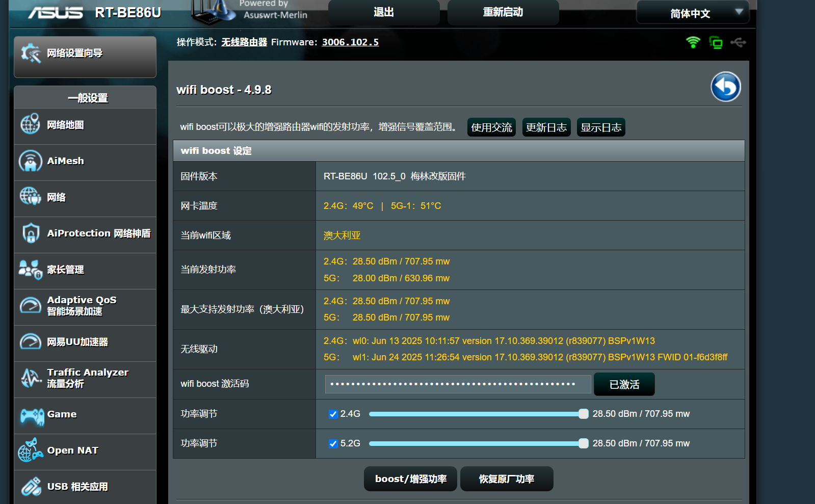Click the 3006.102.5 firmware version link
This screenshot has width=815, height=504.
[x=350, y=42]
